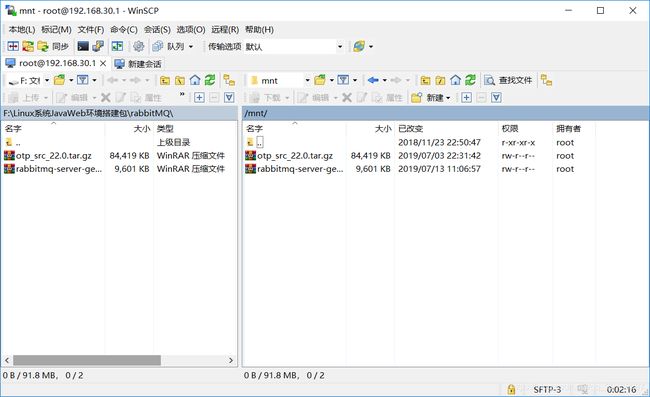Open 命令(C) menu
This screenshot has width=650, height=397.
pos(124,29)
